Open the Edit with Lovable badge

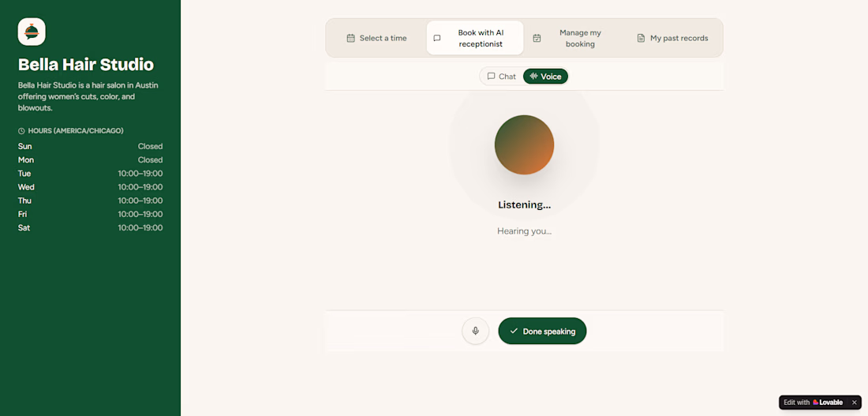[x=814, y=403]
